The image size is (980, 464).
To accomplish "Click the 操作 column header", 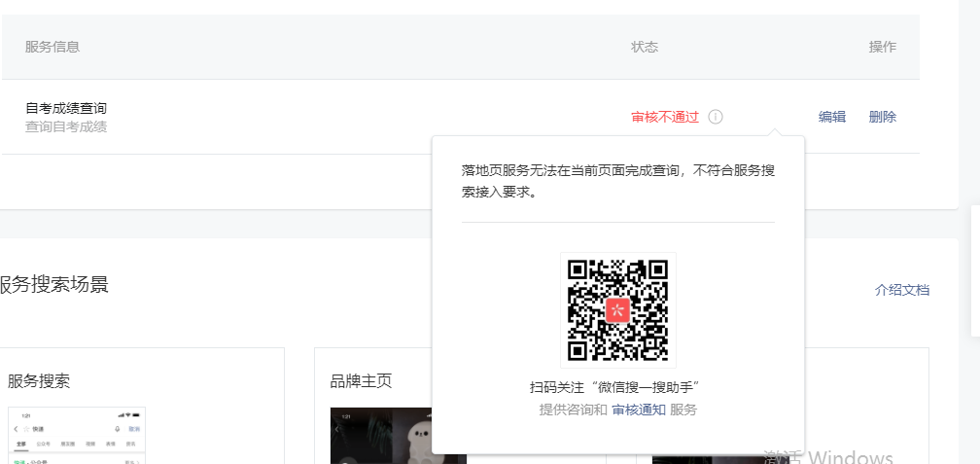I will pos(883,47).
